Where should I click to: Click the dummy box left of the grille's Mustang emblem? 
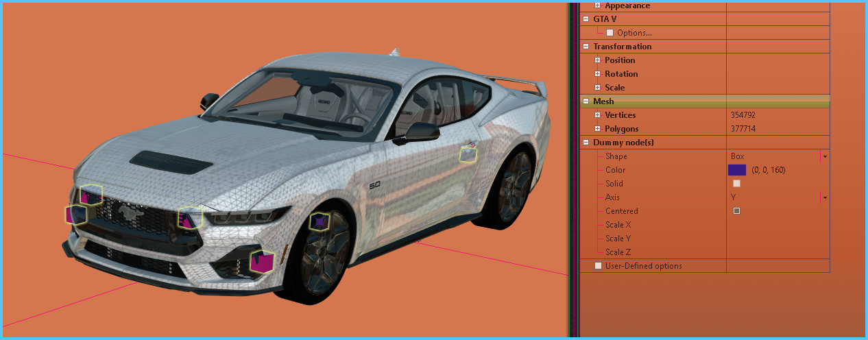(x=76, y=215)
